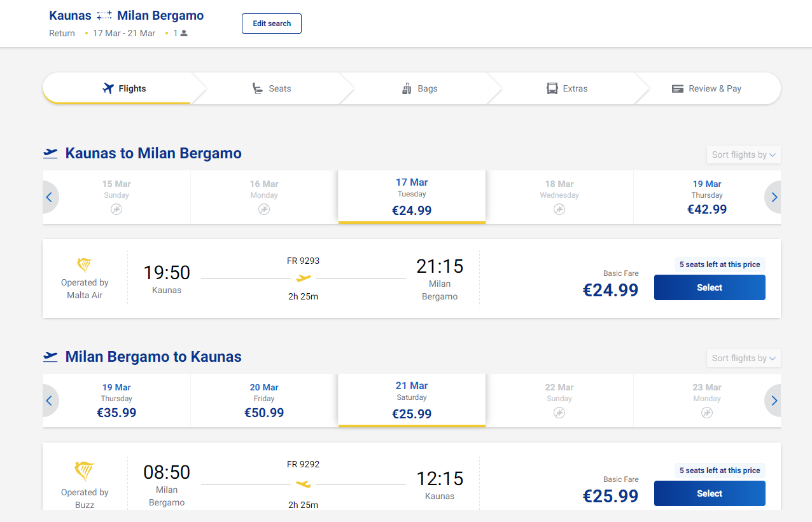Click the 21 Mar Saturday return tile

(412, 400)
